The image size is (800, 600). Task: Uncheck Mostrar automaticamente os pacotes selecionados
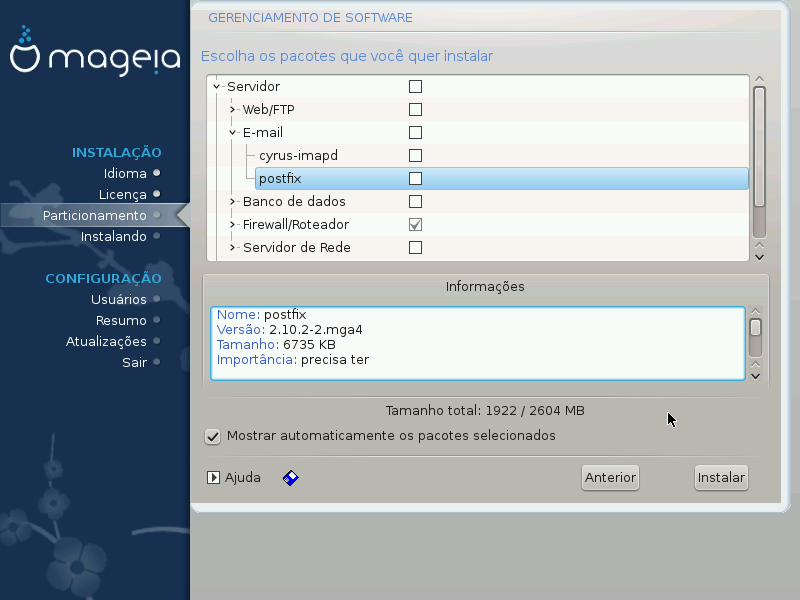212,436
